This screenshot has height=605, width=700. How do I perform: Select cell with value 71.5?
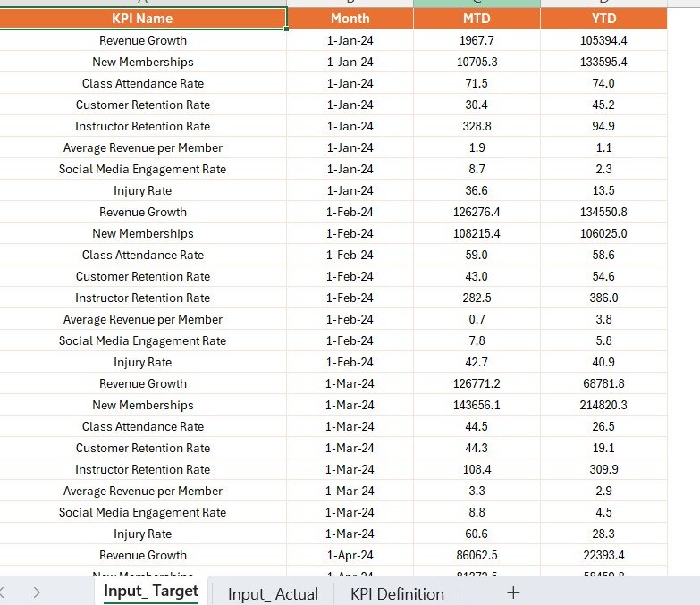point(477,83)
